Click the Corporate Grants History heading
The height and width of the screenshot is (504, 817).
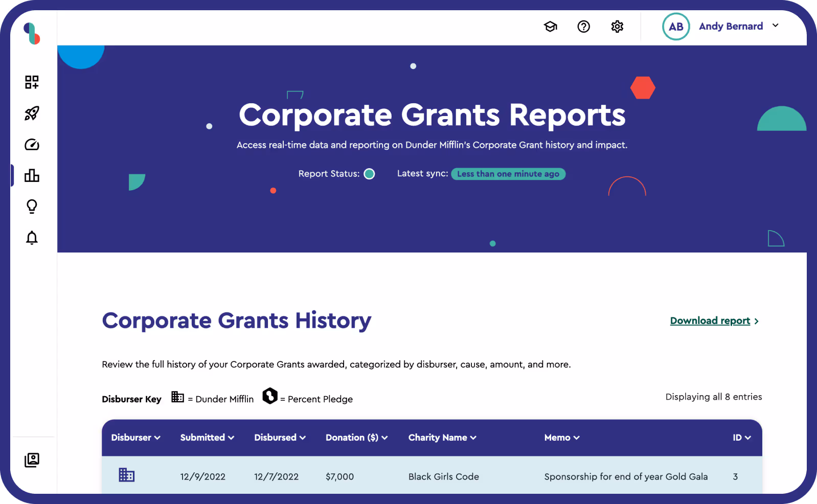click(x=237, y=320)
